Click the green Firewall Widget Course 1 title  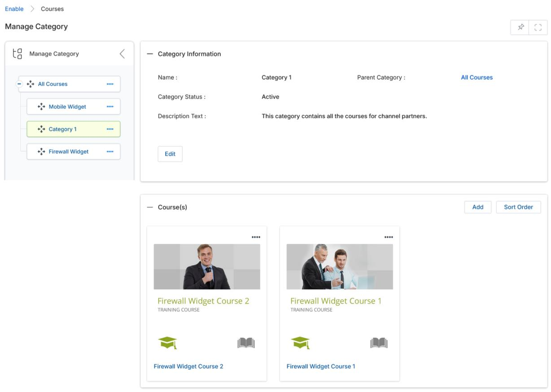coord(336,301)
